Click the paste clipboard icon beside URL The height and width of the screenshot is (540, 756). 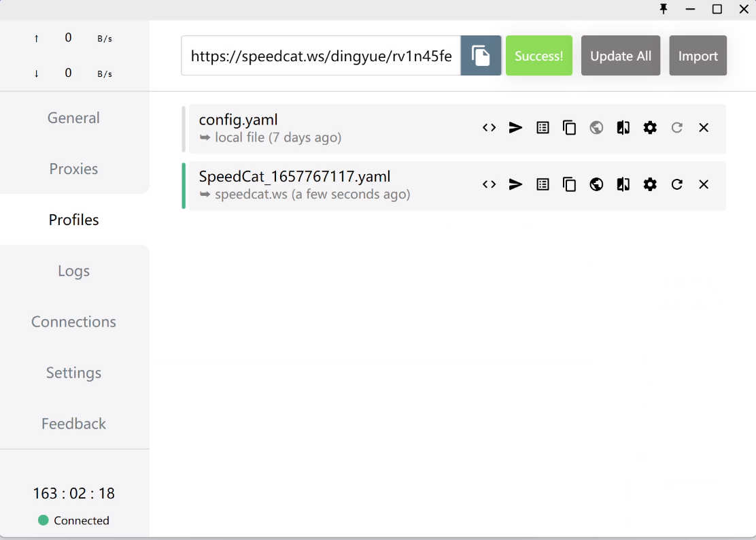click(x=481, y=56)
